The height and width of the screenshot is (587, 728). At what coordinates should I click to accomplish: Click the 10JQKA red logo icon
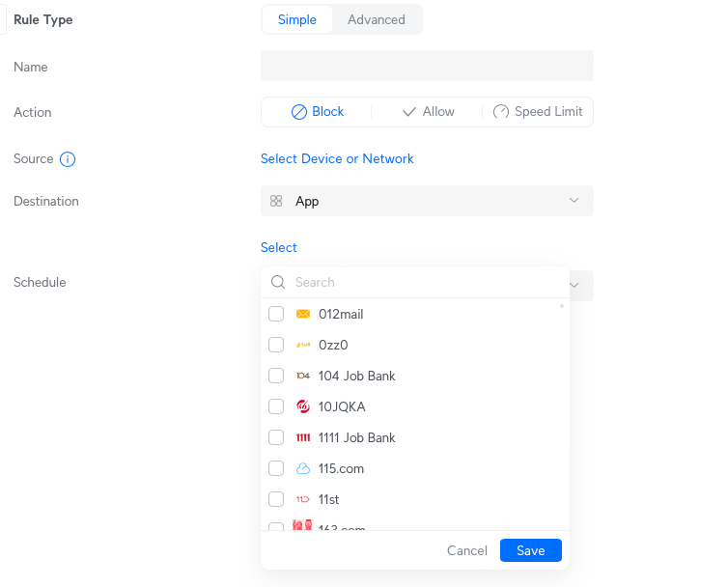303,406
